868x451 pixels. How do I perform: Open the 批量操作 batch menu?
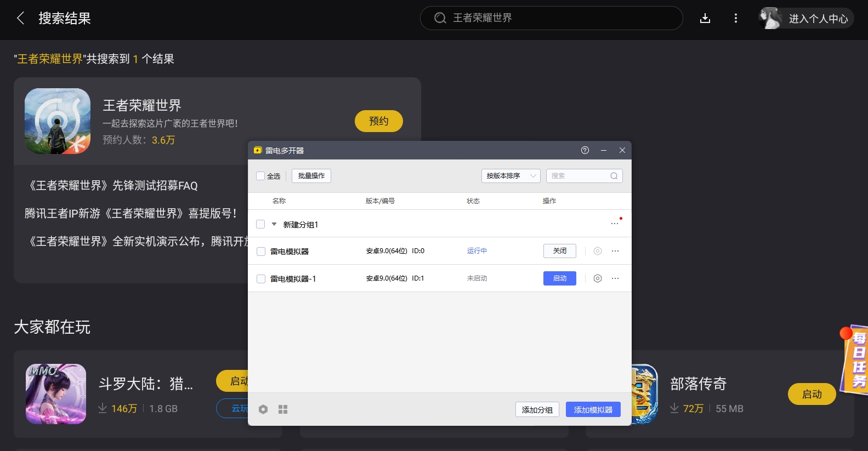click(x=311, y=176)
